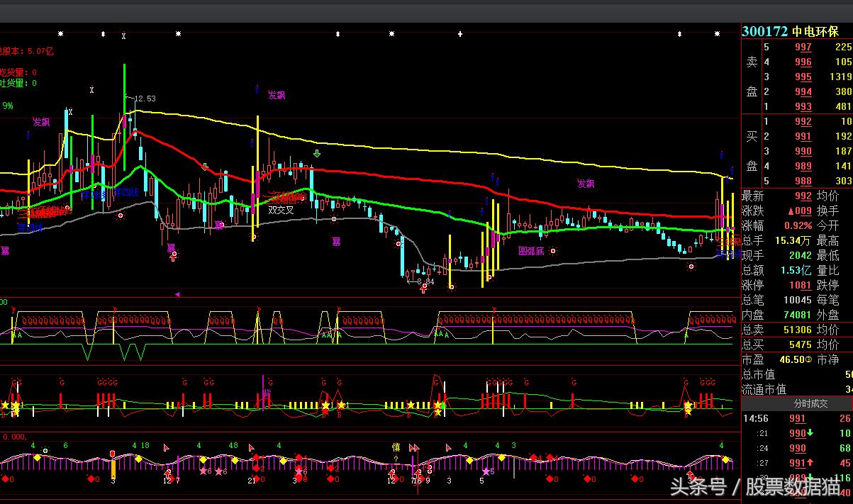Select the sell-4 price 996

click(x=803, y=62)
